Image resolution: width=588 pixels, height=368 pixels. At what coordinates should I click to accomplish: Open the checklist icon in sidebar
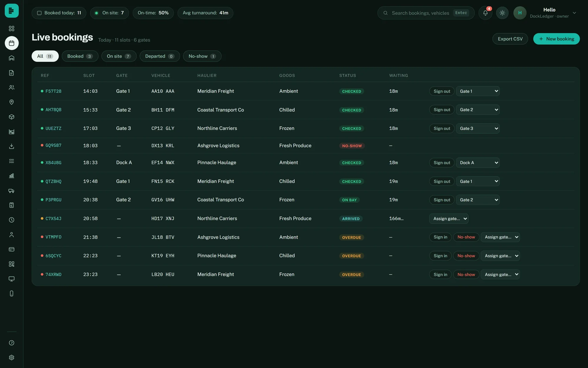coord(11,161)
